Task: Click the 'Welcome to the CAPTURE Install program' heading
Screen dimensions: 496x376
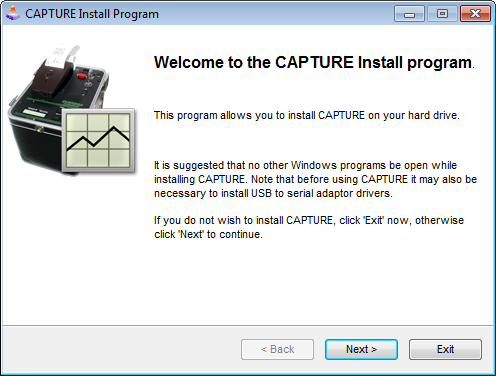Action: tap(314, 63)
